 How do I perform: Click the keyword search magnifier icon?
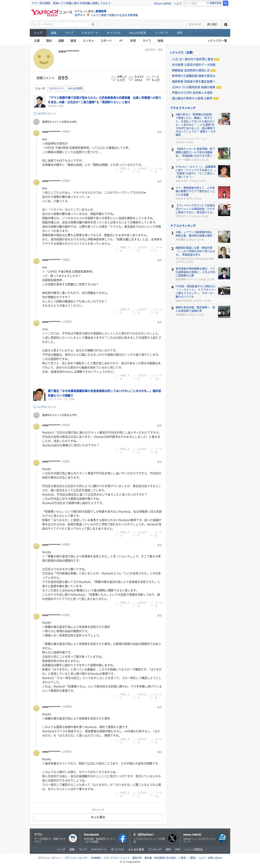pos(93,25)
